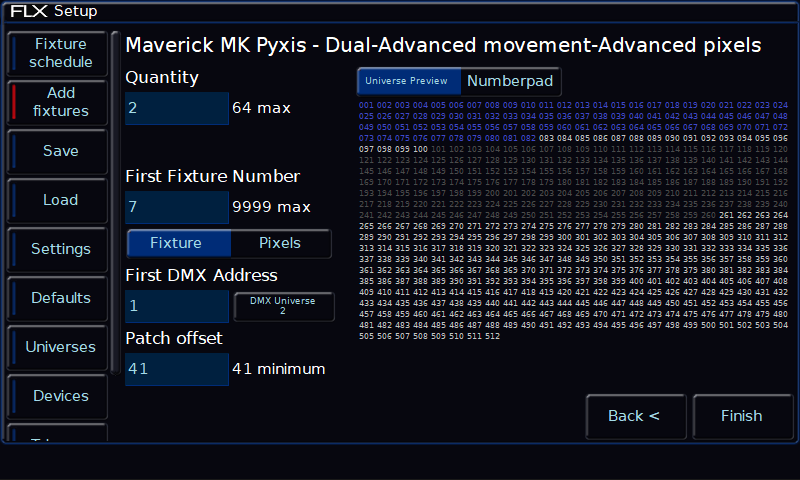Click the Quantity input field

[177, 108]
